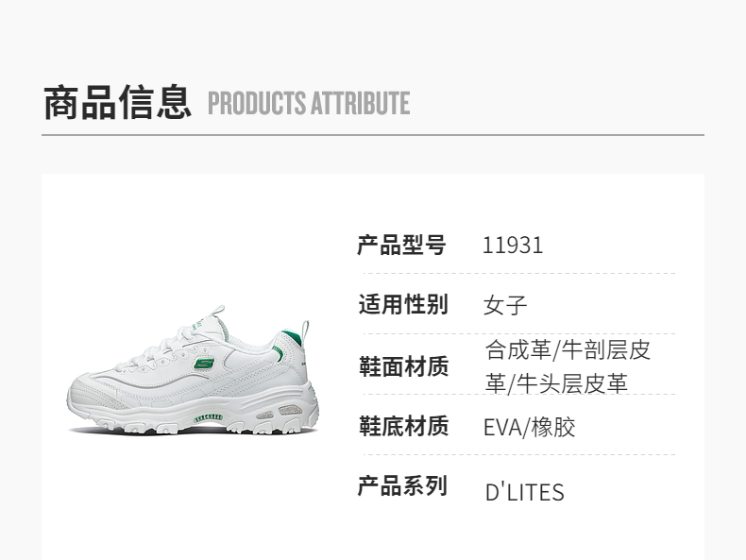The width and height of the screenshot is (746, 560).
Task: Click the model number 11931
Action: pyautogui.click(x=513, y=246)
